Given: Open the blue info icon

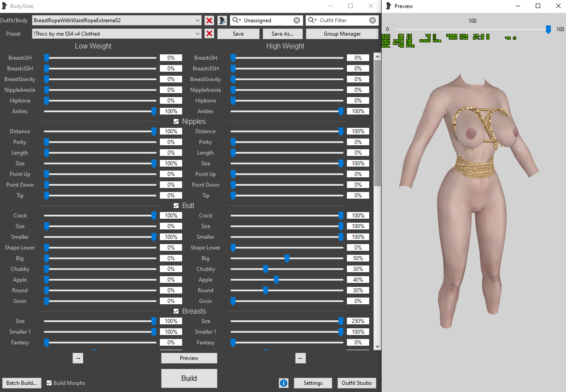Looking at the screenshot, I should [284, 383].
